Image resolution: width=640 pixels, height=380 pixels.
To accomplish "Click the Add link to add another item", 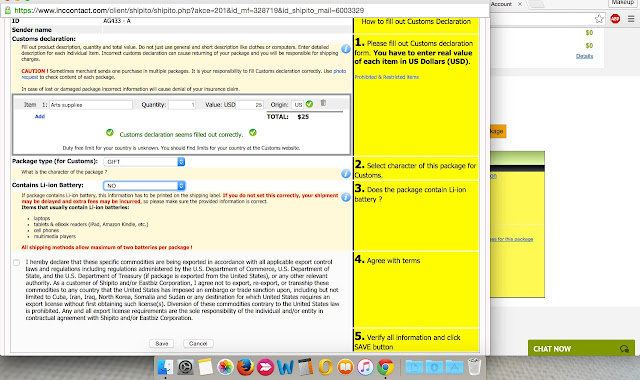I will click(x=40, y=116).
